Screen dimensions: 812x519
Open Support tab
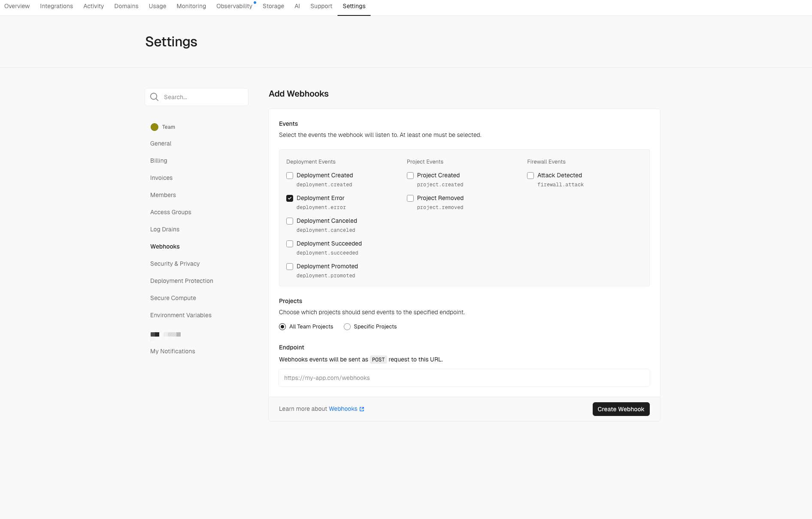point(321,6)
